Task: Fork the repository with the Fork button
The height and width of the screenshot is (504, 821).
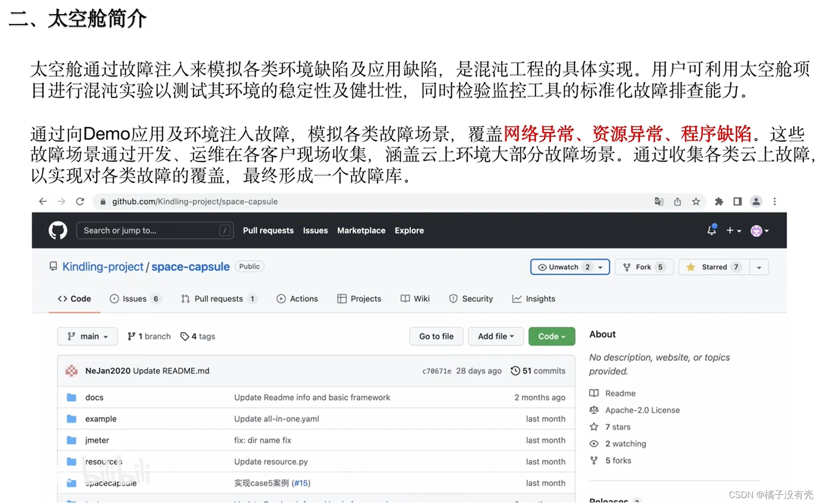Action: [644, 267]
